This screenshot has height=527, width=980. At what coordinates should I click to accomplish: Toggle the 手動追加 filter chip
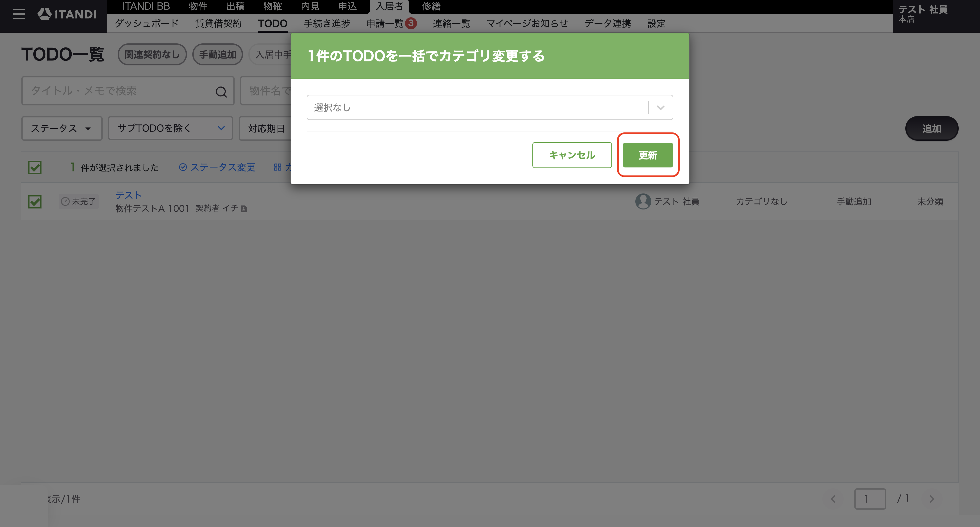218,54
